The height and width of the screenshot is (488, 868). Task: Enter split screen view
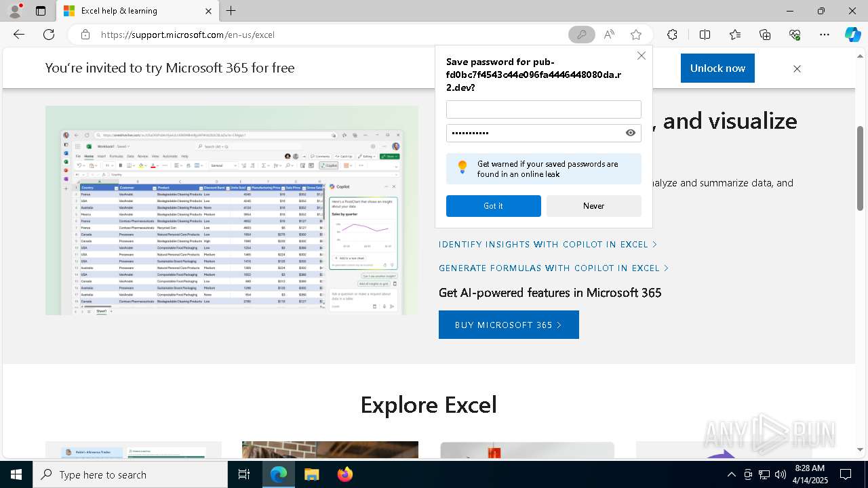(x=705, y=35)
